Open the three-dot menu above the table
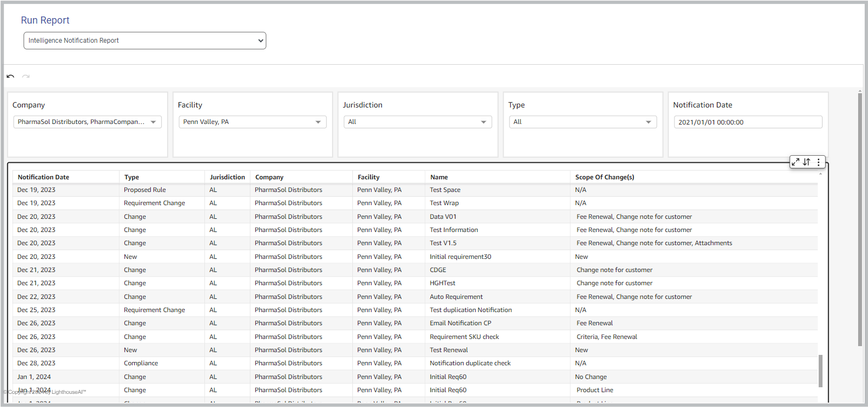This screenshot has height=407, width=868. tap(819, 162)
